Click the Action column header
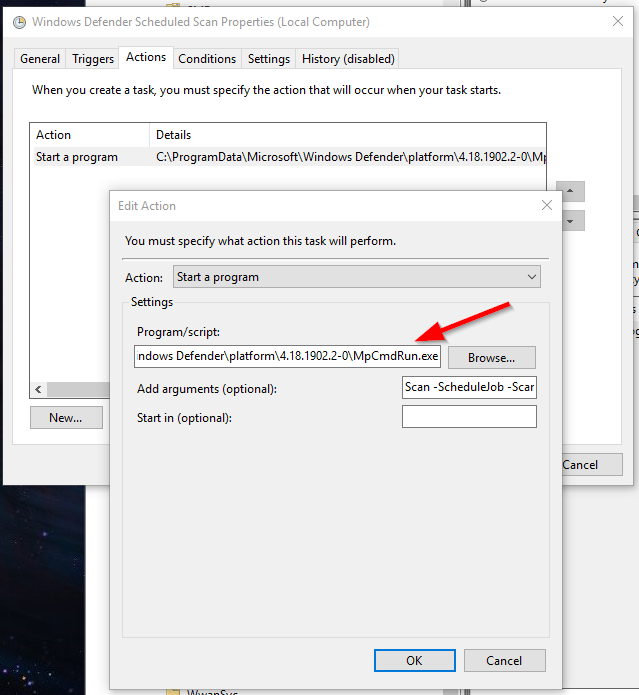This screenshot has height=695, width=639. tap(90, 135)
